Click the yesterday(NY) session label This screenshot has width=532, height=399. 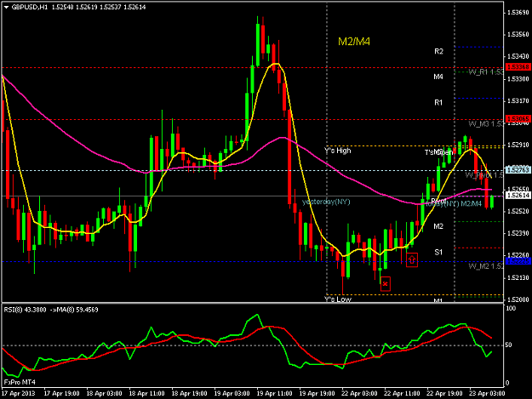[x=326, y=202]
